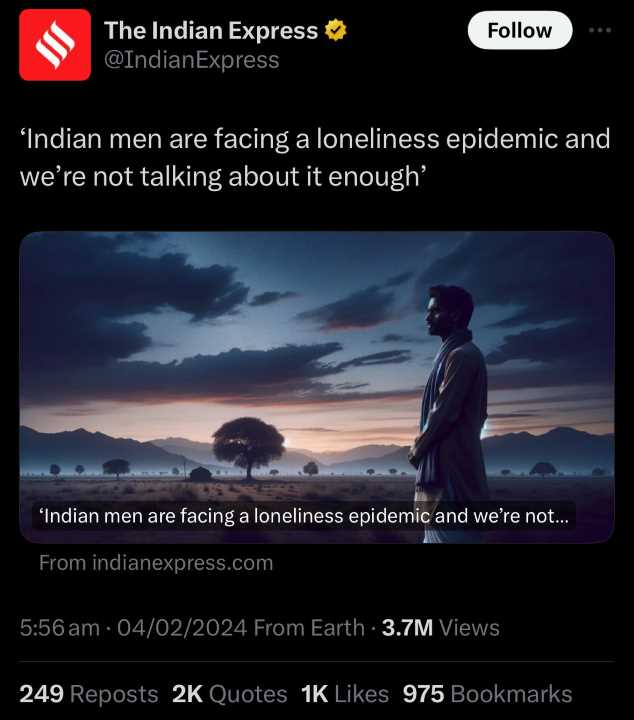634x720 pixels.
Task: Show the 1K Likes list
Action: 345,694
